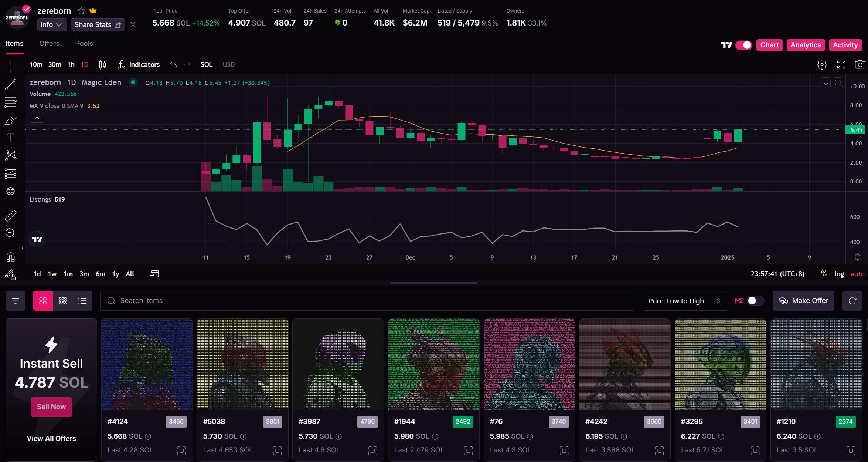868x462 pixels.
Task: Open the prediction and measurement tools
Action: (11, 173)
